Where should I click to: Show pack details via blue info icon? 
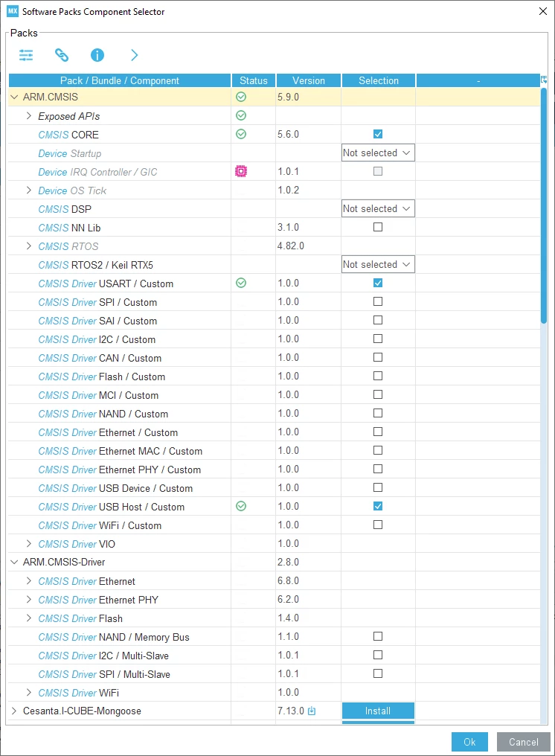(x=97, y=55)
